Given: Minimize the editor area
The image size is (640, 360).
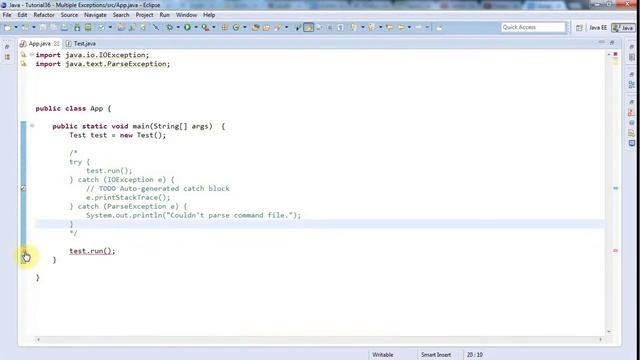Looking at the screenshot, I should 602,42.
